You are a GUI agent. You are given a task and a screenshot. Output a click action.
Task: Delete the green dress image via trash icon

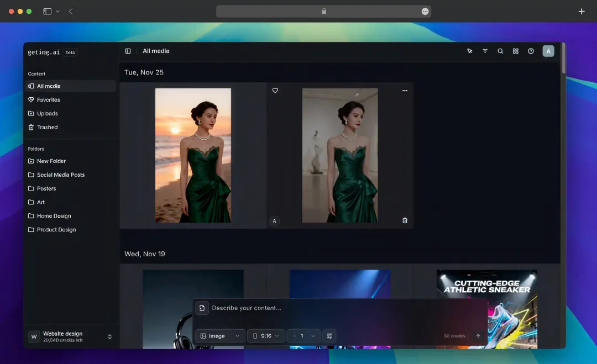coord(405,220)
